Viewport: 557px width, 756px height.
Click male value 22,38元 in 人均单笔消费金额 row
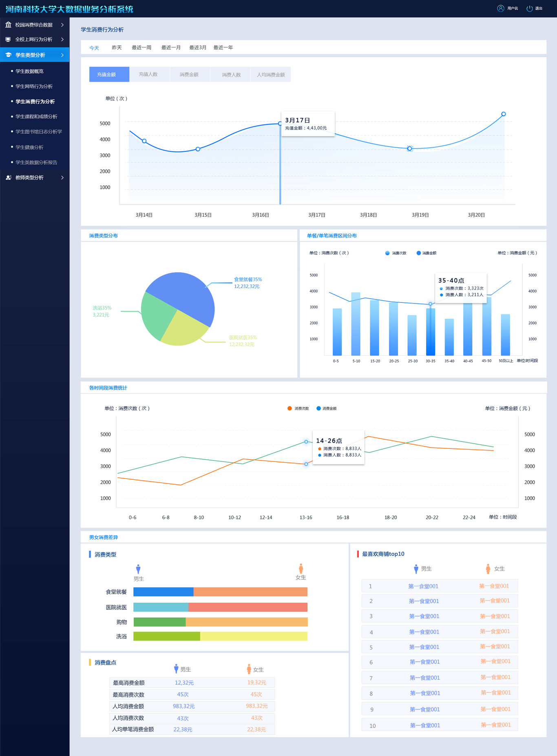click(183, 729)
